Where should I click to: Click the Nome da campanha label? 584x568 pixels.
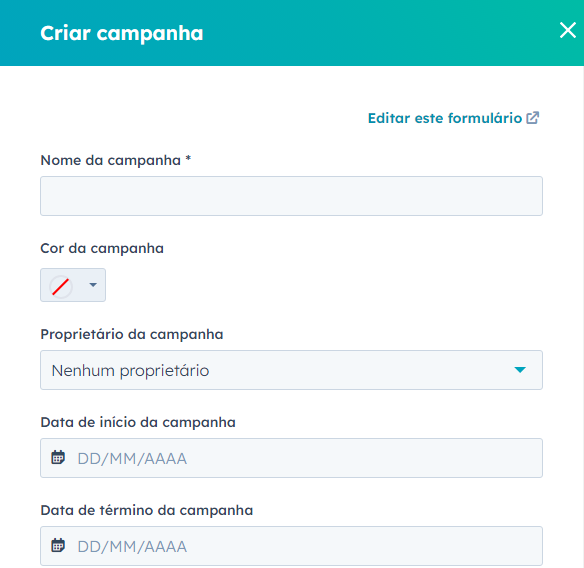tap(111, 161)
